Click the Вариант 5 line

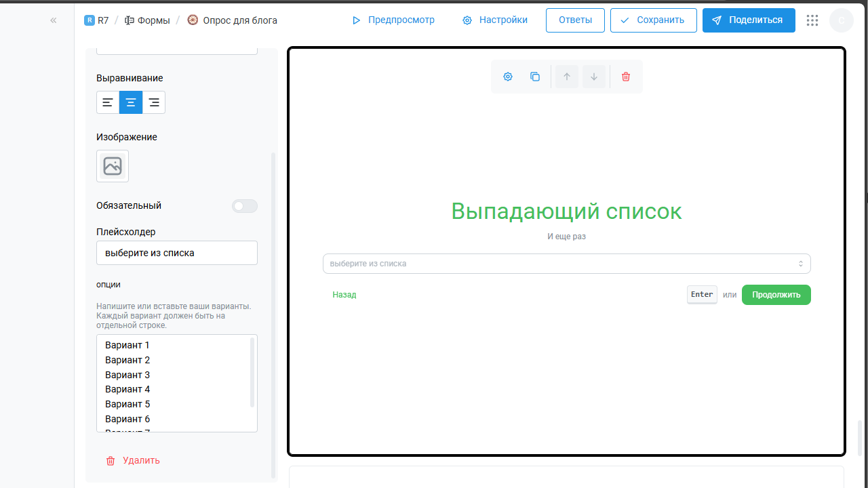click(127, 404)
